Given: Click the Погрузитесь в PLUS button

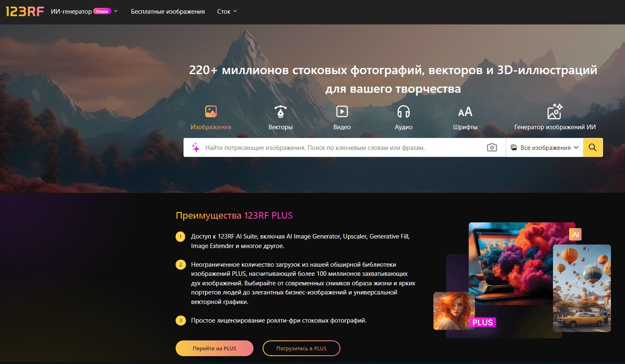Looking at the screenshot, I should coord(302,348).
